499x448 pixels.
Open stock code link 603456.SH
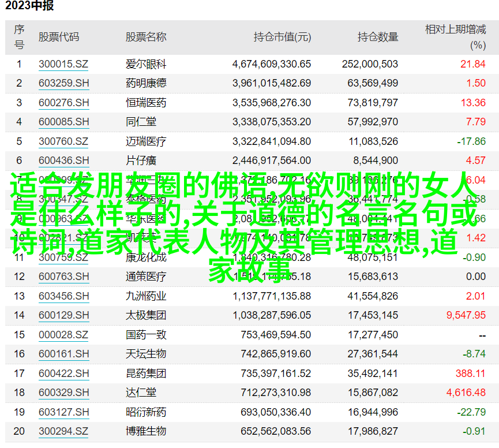tap(63, 296)
